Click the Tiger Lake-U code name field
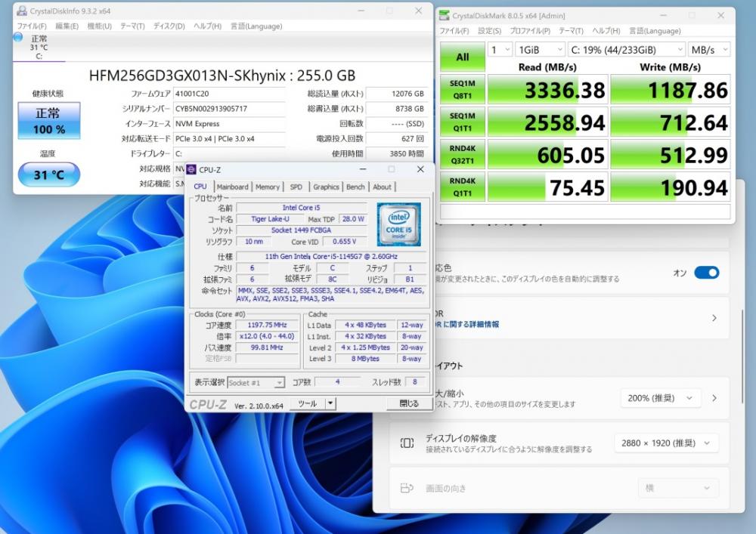 (270, 219)
